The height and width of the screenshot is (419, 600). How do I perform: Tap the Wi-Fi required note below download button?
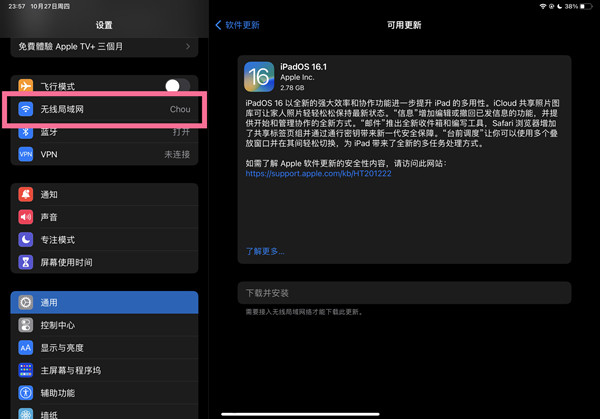(x=304, y=312)
